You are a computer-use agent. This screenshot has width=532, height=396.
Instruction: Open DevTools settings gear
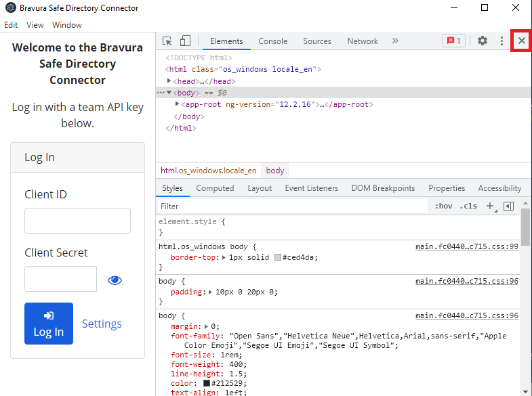482,41
